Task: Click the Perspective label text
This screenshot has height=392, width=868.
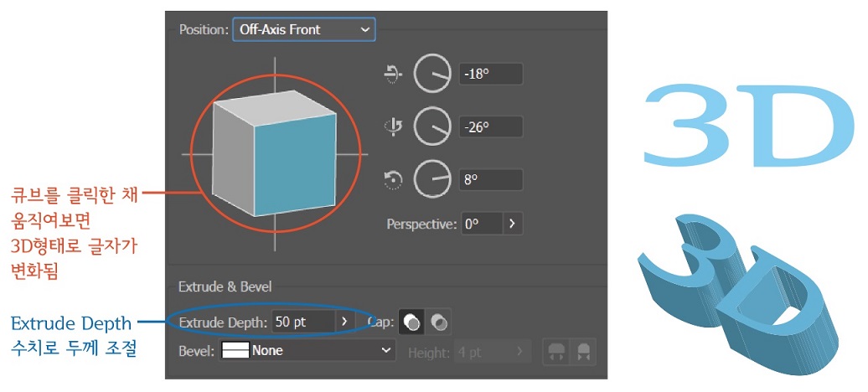Action: click(421, 224)
